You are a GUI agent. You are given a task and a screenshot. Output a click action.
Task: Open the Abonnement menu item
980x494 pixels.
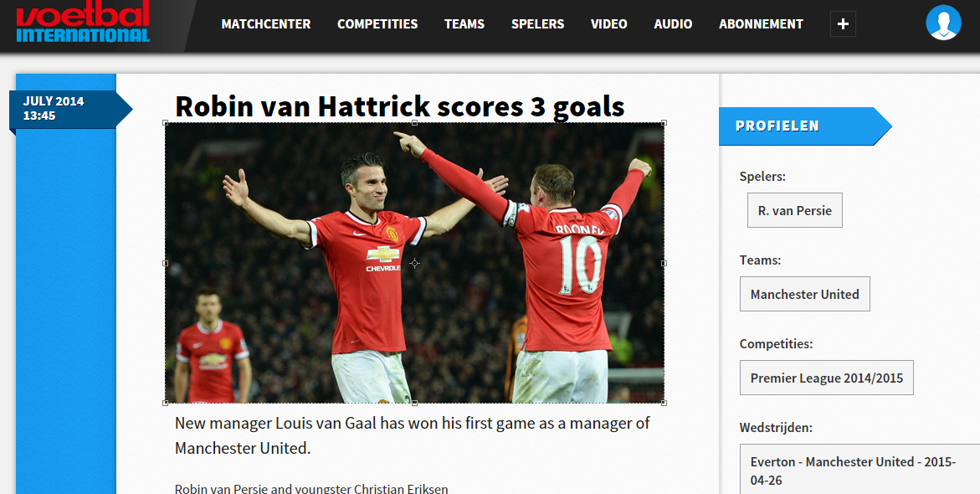tap(761, 24)
